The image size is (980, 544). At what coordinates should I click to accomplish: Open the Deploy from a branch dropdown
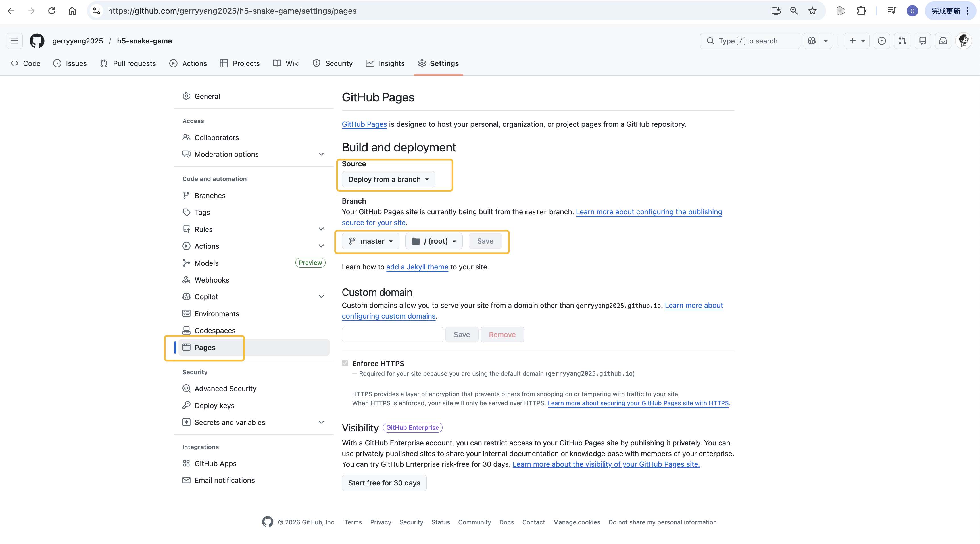388,179
